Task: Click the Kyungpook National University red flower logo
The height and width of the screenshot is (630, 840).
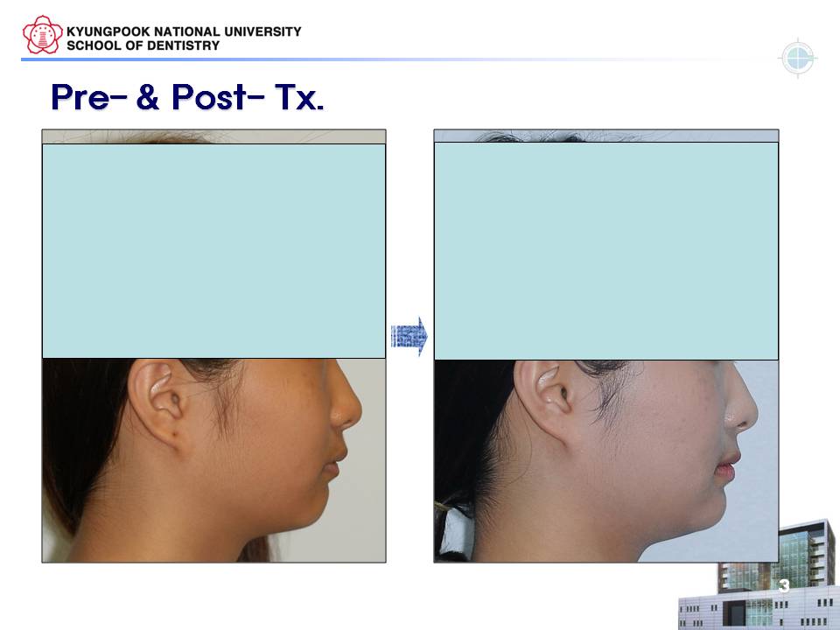Action: (x=42, y=35)
